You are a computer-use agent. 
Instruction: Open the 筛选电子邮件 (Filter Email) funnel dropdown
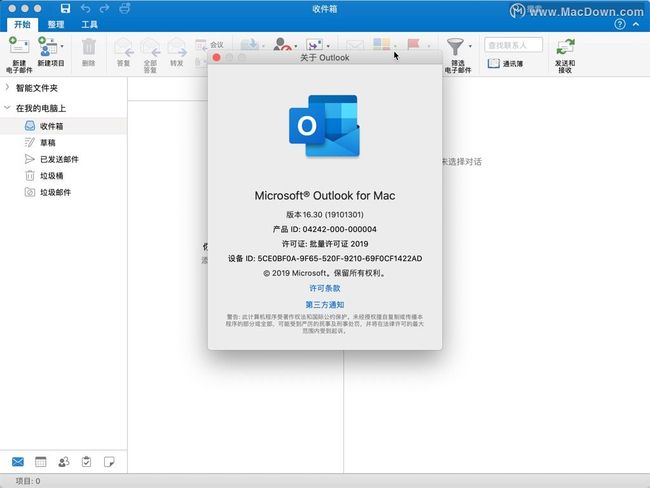tap(469, 46)
